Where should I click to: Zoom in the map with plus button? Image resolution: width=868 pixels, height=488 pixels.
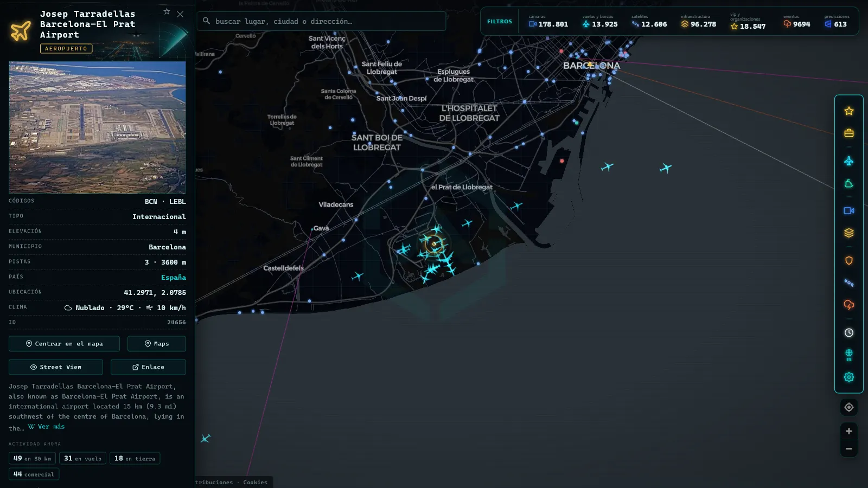tap(849, 431)
